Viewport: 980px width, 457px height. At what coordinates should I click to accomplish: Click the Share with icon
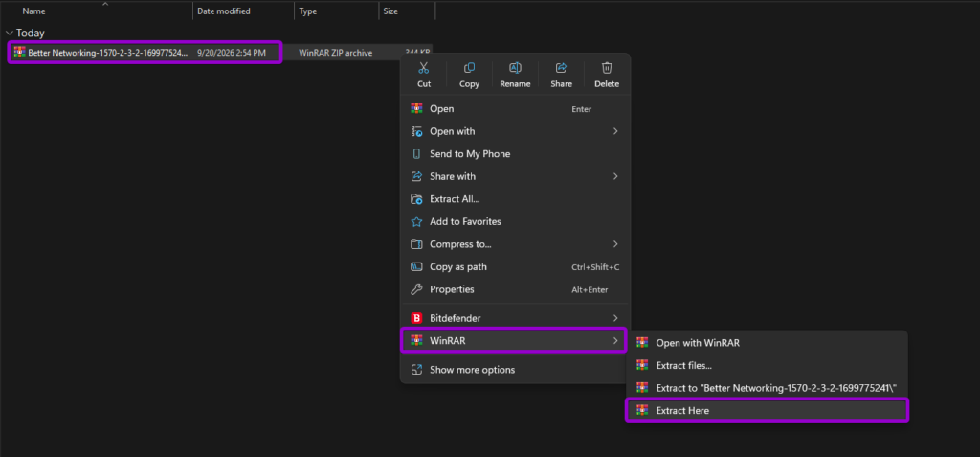[x=416, y=176]
